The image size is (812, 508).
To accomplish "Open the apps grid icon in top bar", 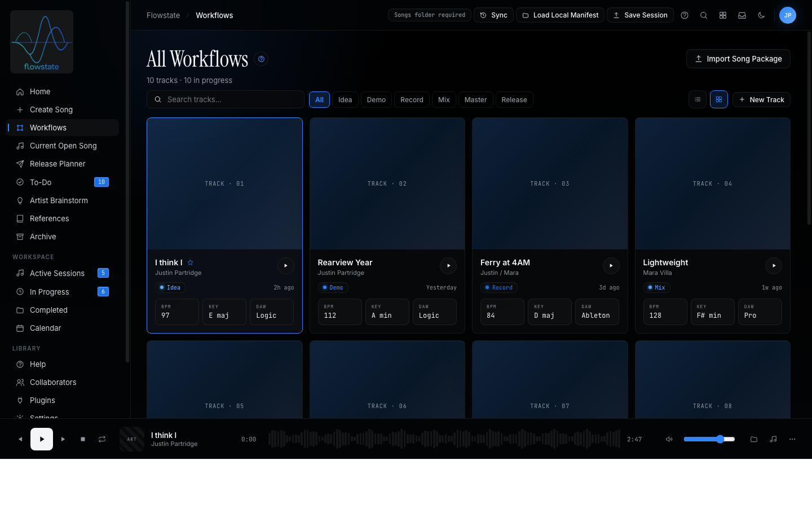I will click(723, 15).
